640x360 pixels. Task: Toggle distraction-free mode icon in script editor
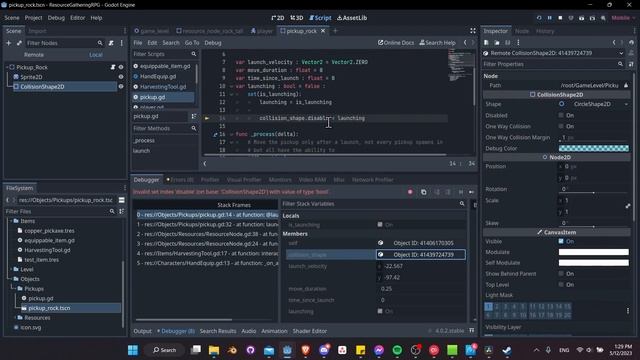(x=473, y=31)
